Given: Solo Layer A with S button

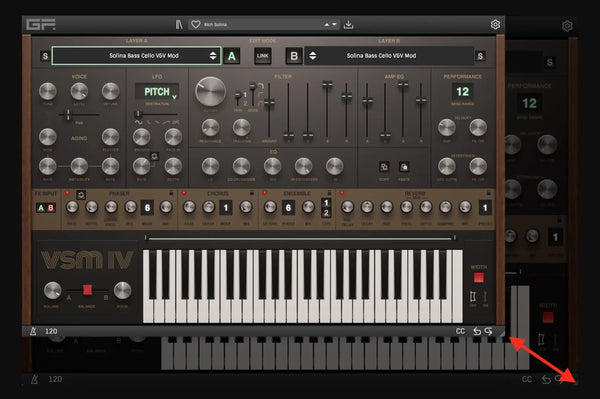Looking at the screenshot, I should pyautogui.click(x=45, y=56).
